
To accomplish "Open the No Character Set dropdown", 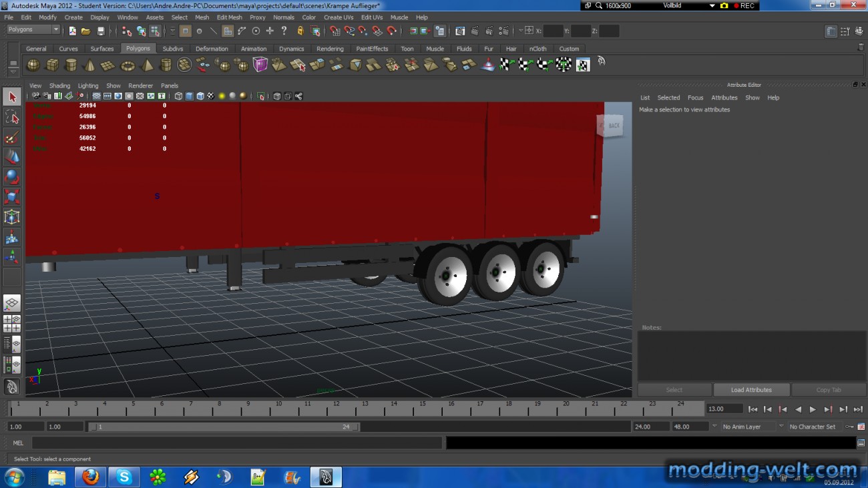I will pyautogui.click(x=812, y=427).
